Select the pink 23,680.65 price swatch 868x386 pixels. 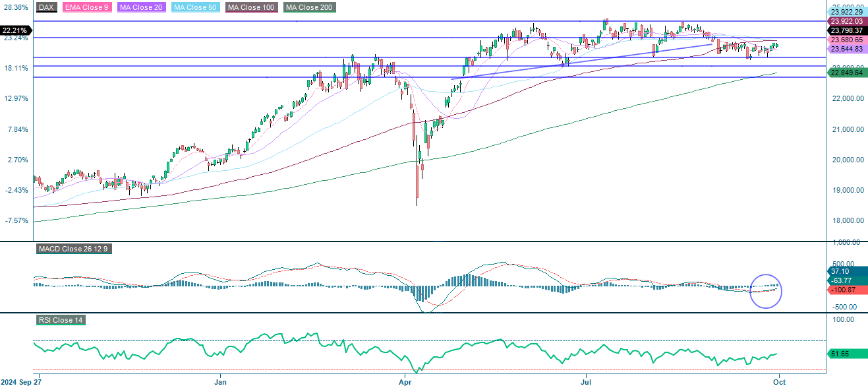point(848,40)
